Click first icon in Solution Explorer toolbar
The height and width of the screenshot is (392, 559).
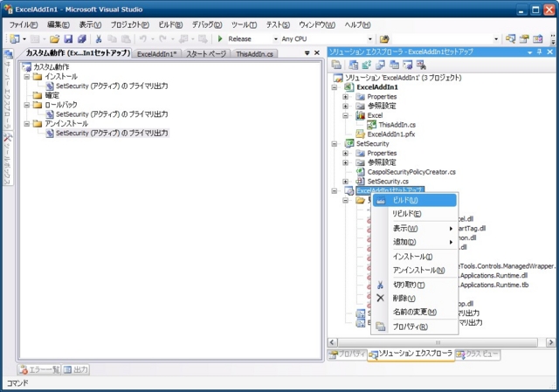point(336,65)
